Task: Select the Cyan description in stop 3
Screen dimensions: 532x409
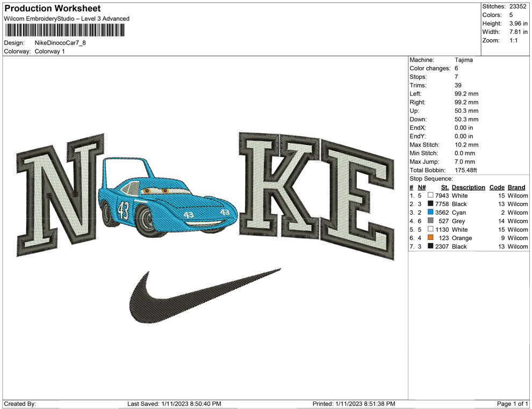Action: pos(459,213)
